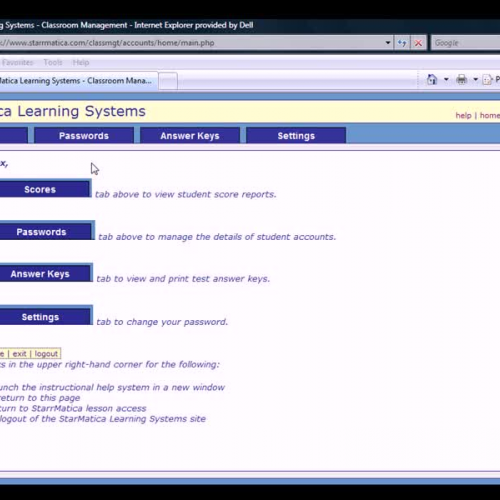This screenshot has height=500, width=500.
Task: Open the Home icon dropdown arrow
Action: point(446,79)
